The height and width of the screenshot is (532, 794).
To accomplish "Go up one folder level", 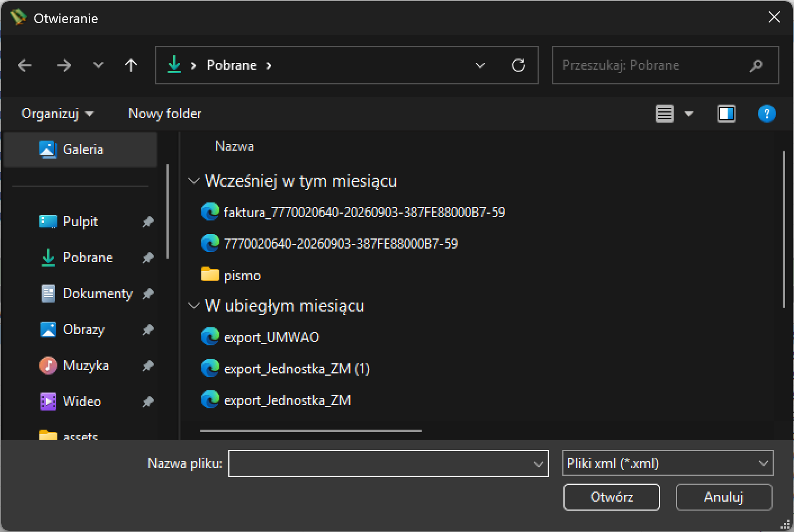I will coord(131,65).
